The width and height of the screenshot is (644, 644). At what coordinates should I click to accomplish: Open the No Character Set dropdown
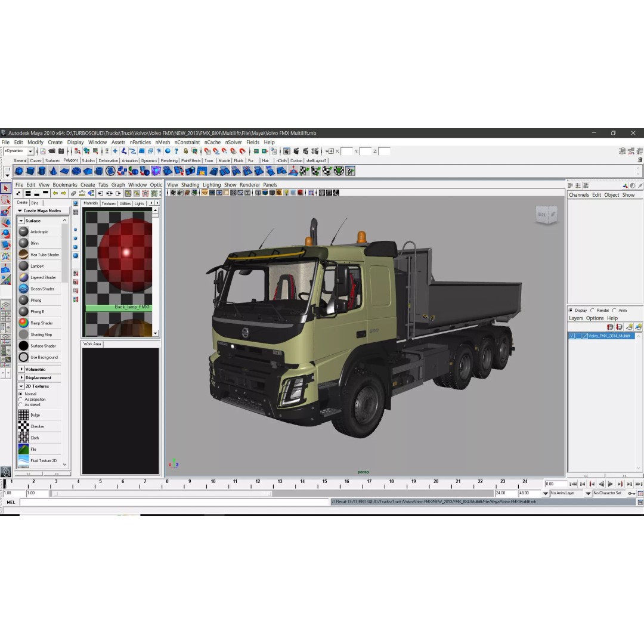click(588, 493)
